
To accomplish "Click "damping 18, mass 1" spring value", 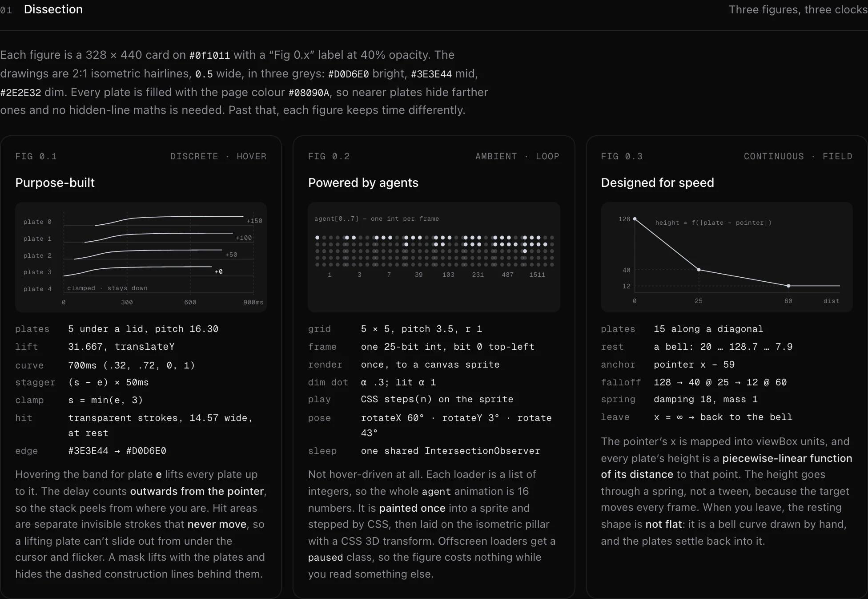I will pyautogui.click(x=706, y=399).
